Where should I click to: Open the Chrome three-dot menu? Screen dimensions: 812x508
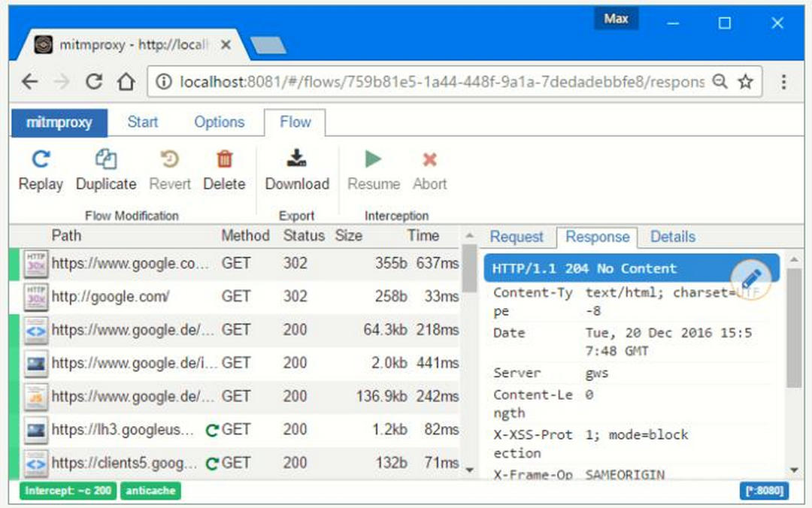click(783, 82)
